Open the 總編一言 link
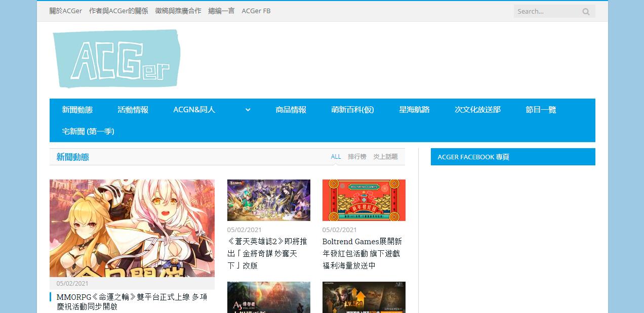Screen dimensions: 644x313 pyautogui.click(x=221, y=11)
